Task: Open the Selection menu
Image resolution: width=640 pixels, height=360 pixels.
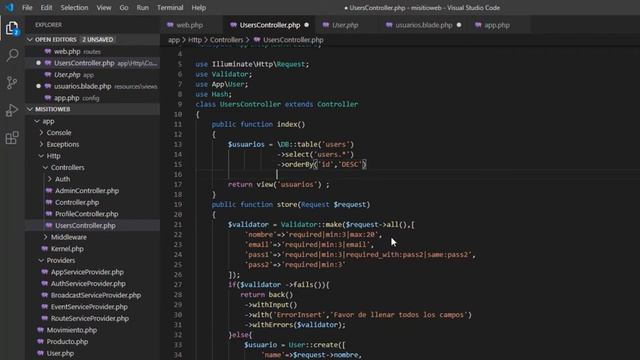Action: (74, 8)
